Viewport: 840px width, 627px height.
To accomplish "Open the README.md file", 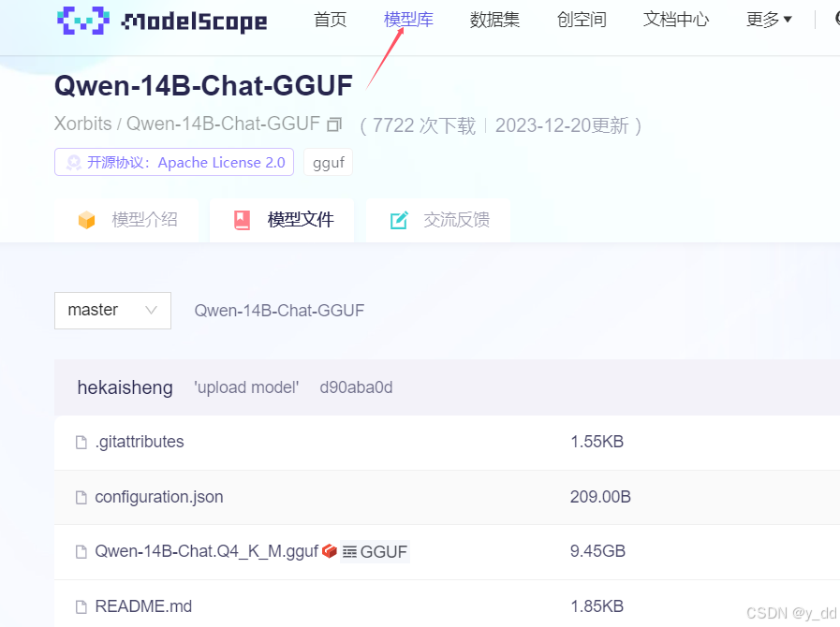I will click(143, 606).
